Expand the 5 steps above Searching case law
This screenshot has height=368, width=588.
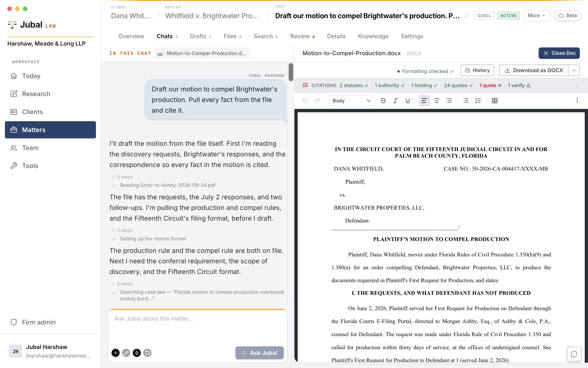(x=122, y=284)
